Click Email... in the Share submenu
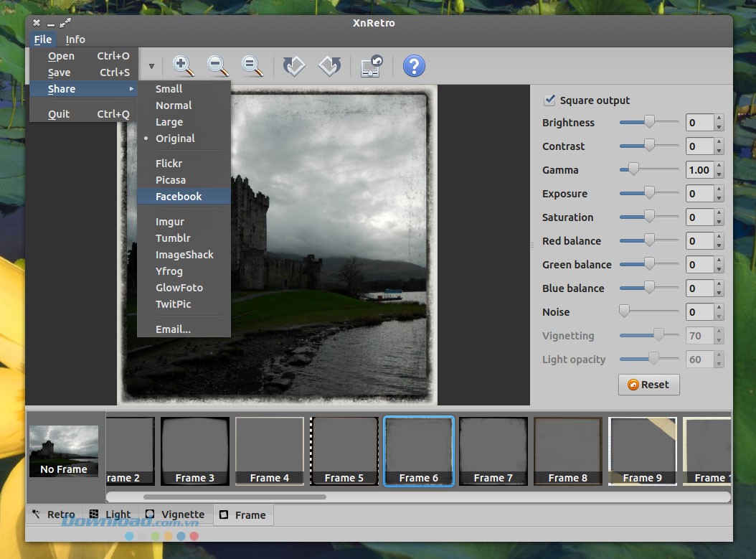The height and width of the screenshot is (559, 756). point(173,329)
